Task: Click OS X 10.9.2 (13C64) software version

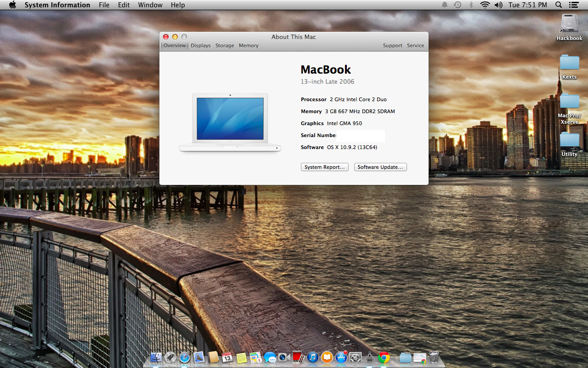Action: point(352,147)
